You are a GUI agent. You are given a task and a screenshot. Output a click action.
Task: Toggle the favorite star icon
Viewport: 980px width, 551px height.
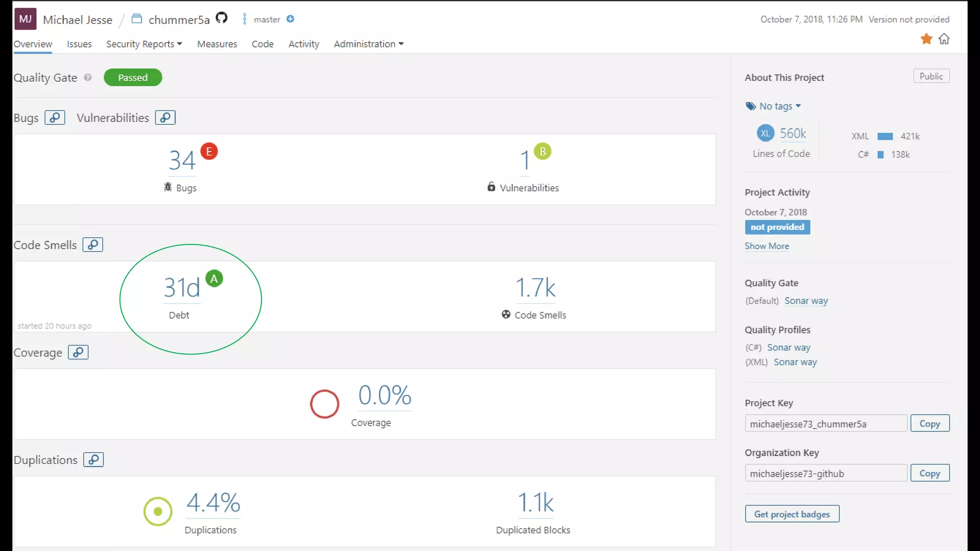926,39
